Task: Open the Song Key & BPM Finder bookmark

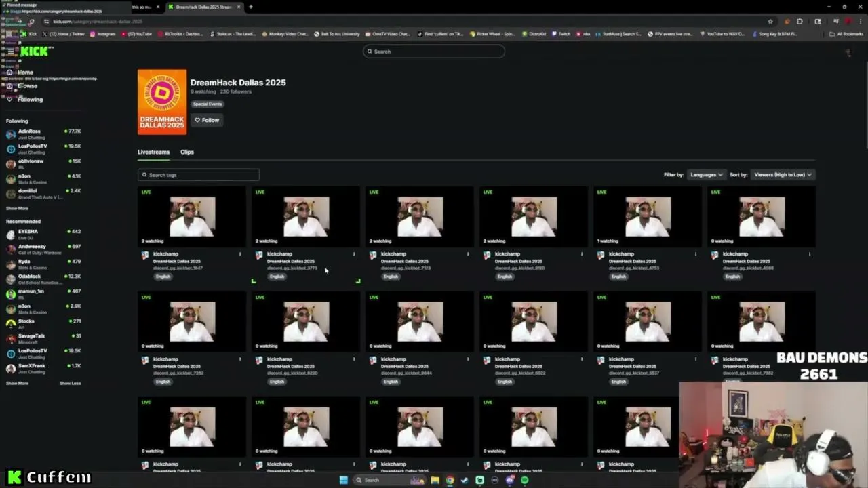Action: [774, 34]
